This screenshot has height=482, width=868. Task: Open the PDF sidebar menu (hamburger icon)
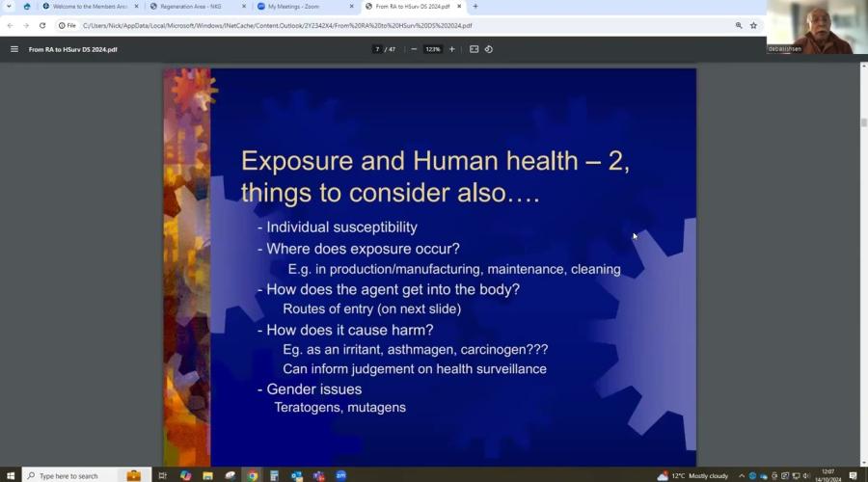[x=14, y=49]
